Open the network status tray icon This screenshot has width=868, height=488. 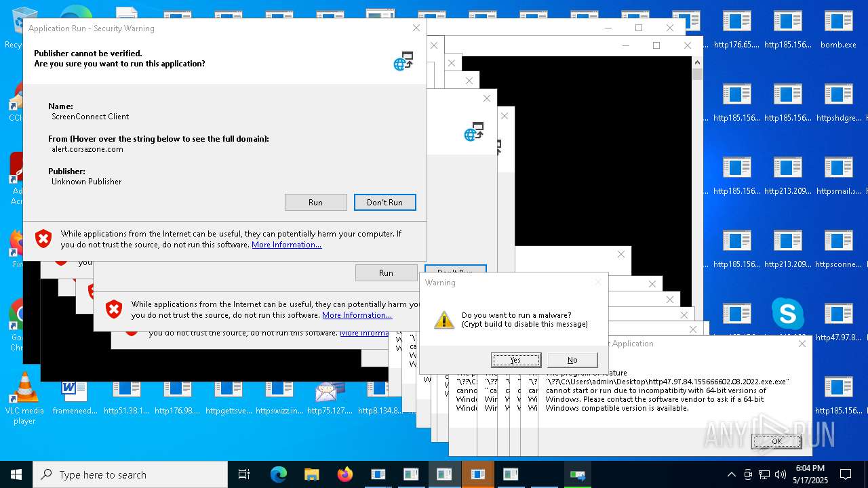point(764,474)
